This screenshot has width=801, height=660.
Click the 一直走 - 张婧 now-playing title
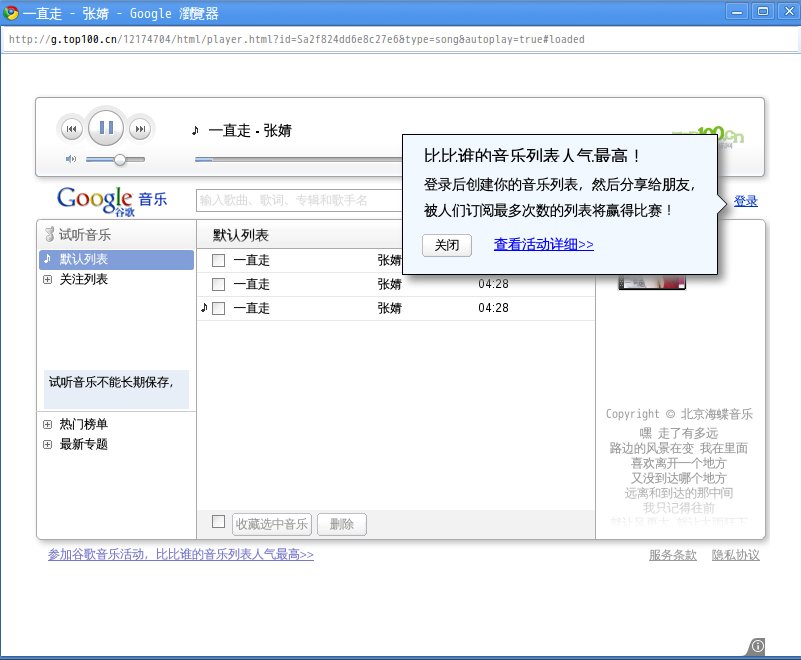(x=249, y=130)
